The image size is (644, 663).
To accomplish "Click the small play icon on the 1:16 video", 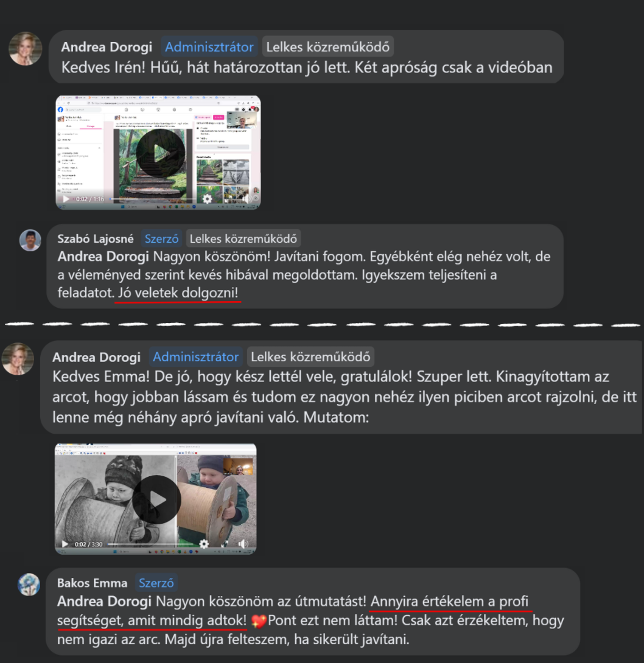I will pos(66,199).
